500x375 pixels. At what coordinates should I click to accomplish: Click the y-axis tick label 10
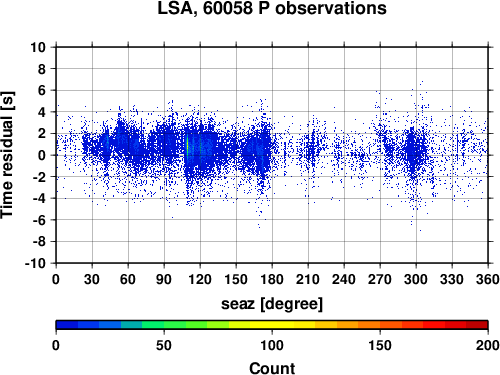tap(38, 47)
